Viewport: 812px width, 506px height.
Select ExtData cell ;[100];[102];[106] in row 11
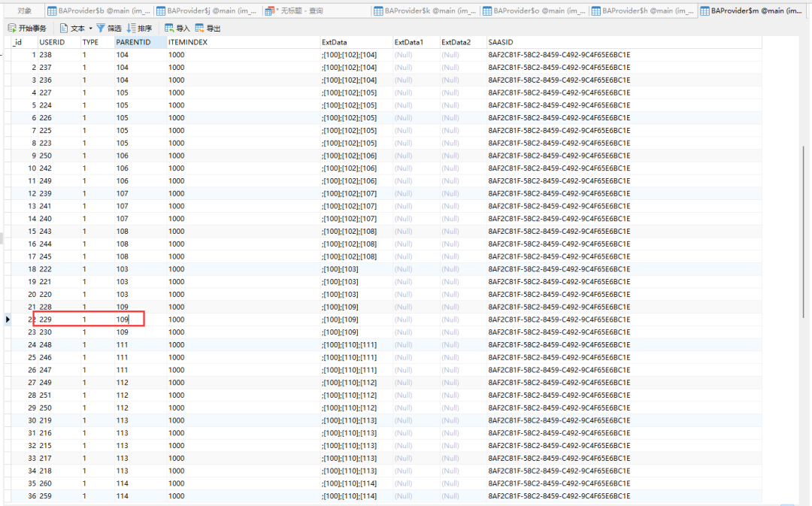coord(356,181)
